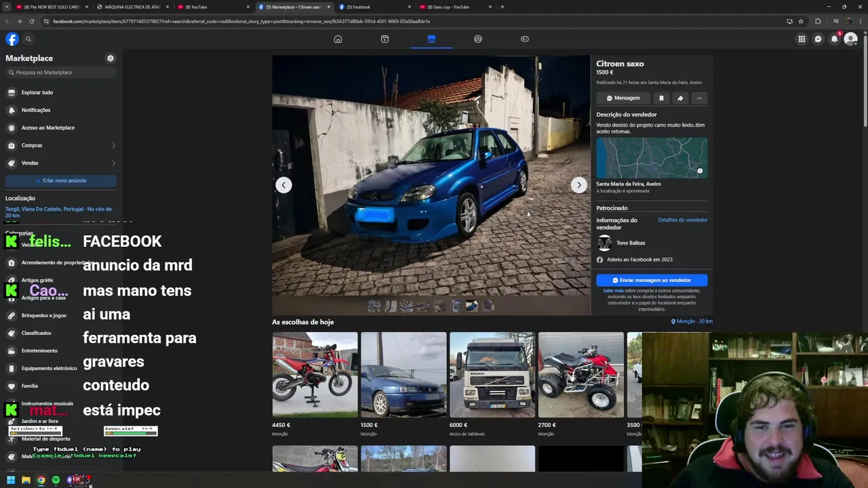Open the Gaming icon in top navigation
Image resolution: width=868 pixels, height=488 pixels.
pos(525,39)
